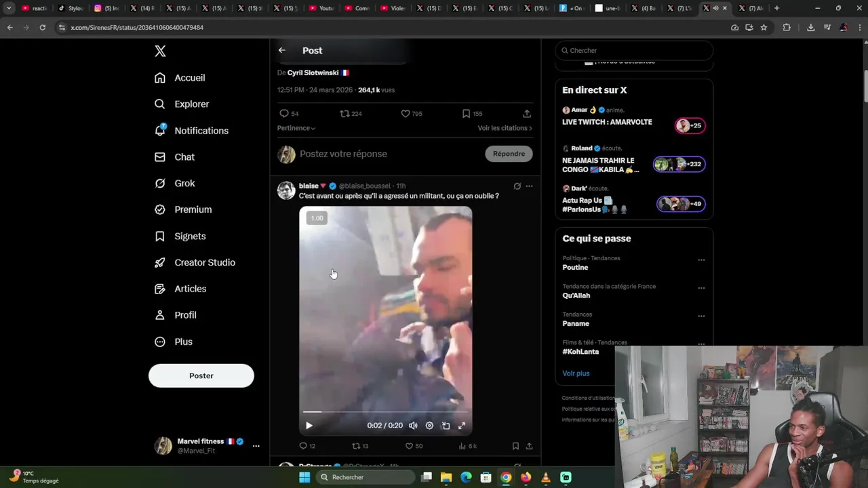This screenshot has width=868, height=488.
Task: Reply to blaise's comment (12)
Action: point(307,446)
